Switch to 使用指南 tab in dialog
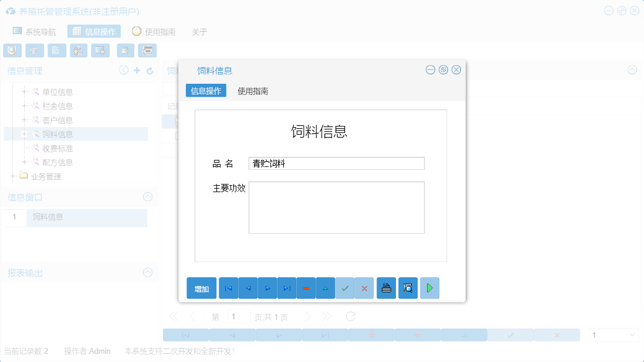The width and height of the screenshot is (644, 362). (x=253, y=91)
